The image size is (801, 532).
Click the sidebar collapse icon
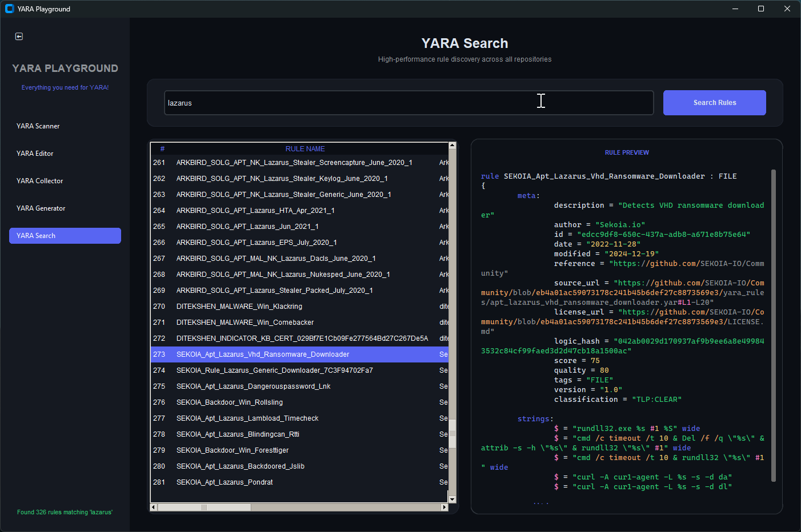tap(19, 37)
